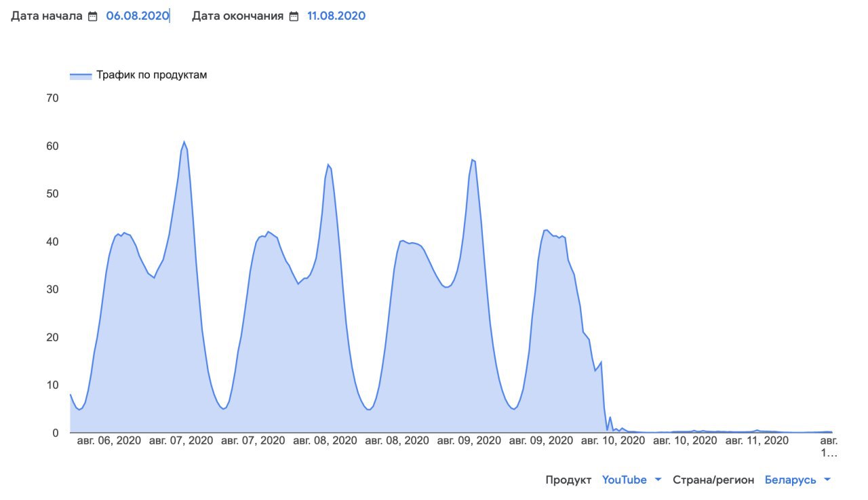Screen dimensions: 868x500
Task: Open the Беларусь country dropdown
Action: [x=797, y=480]
